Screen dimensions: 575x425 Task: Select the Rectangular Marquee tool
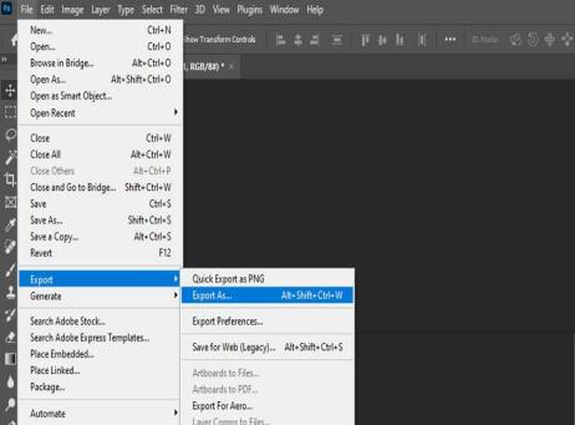10,112
